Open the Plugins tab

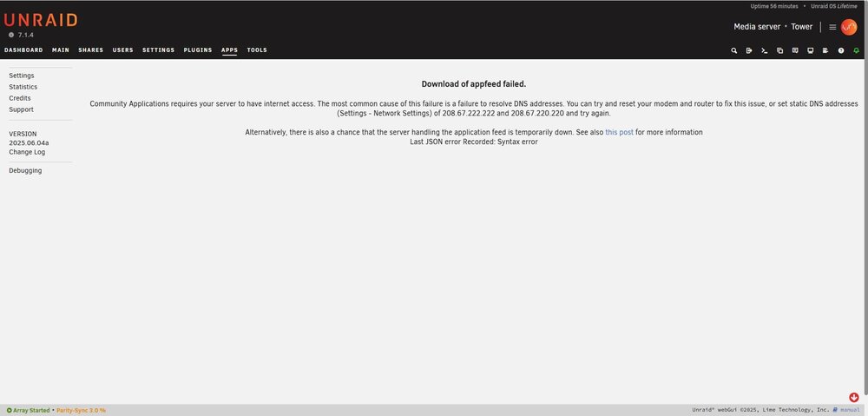[198, 50]
